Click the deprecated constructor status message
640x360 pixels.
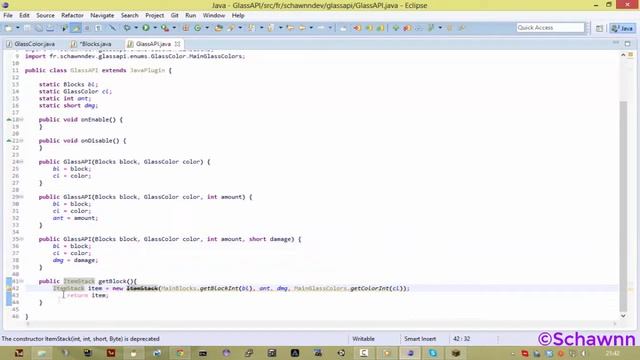[80, 339]
